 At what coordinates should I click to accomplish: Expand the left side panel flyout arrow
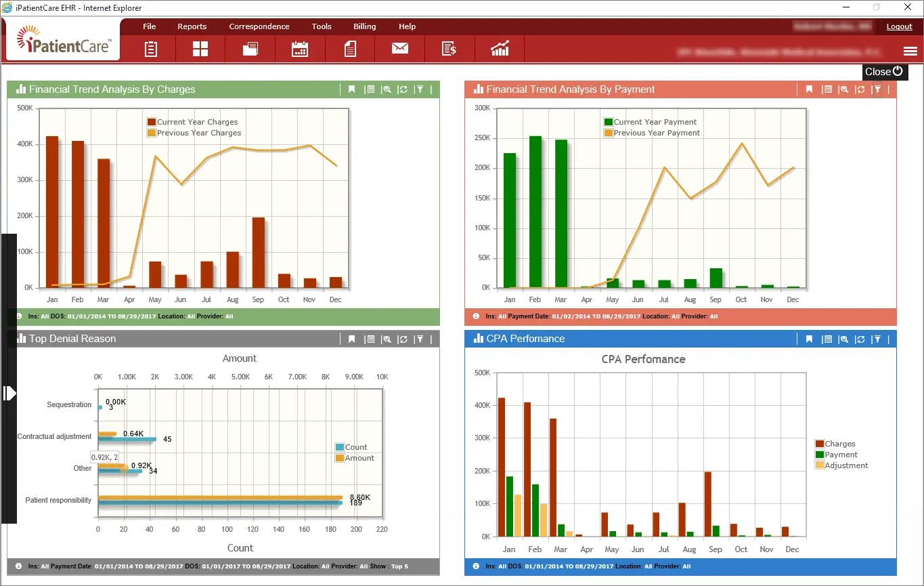9,393
